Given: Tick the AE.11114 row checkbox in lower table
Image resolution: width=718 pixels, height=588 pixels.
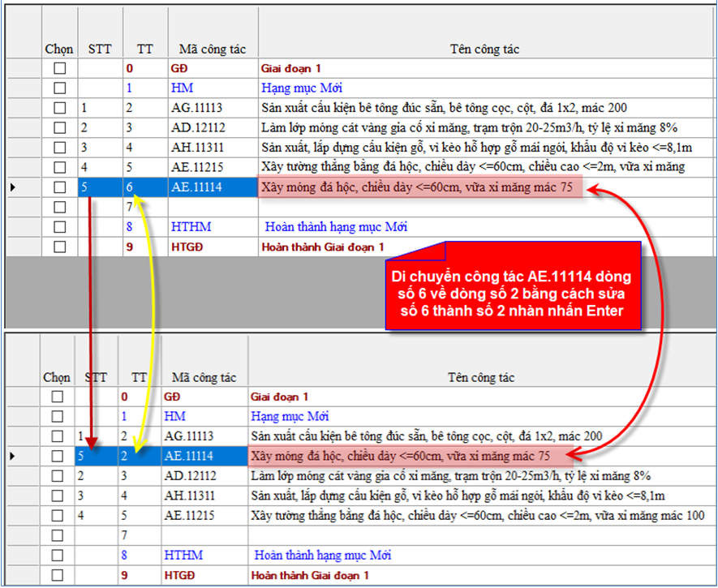Looking at the screenshot, I should [57, 457].
